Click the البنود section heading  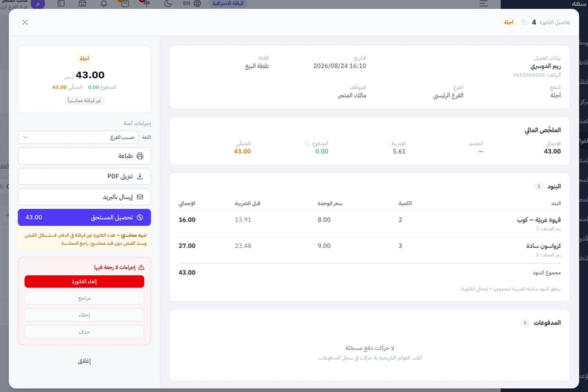coord(554,186)
